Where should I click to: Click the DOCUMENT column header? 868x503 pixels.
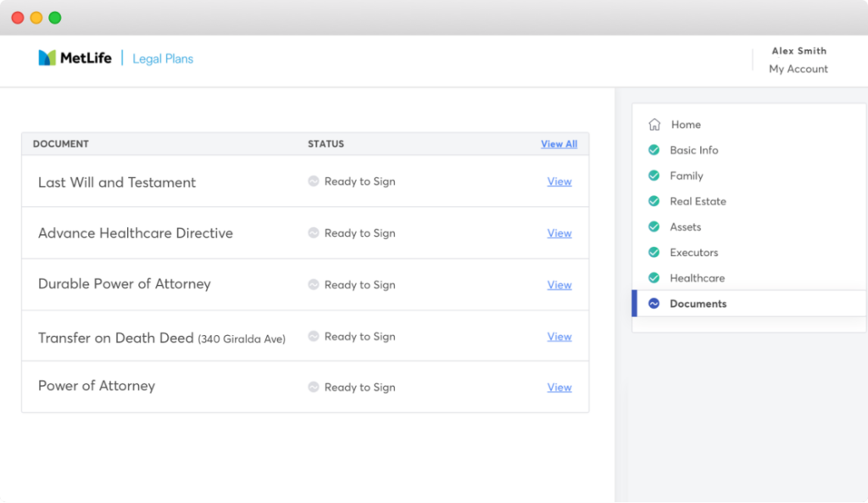pyautogui.click(x=61, y=144)
